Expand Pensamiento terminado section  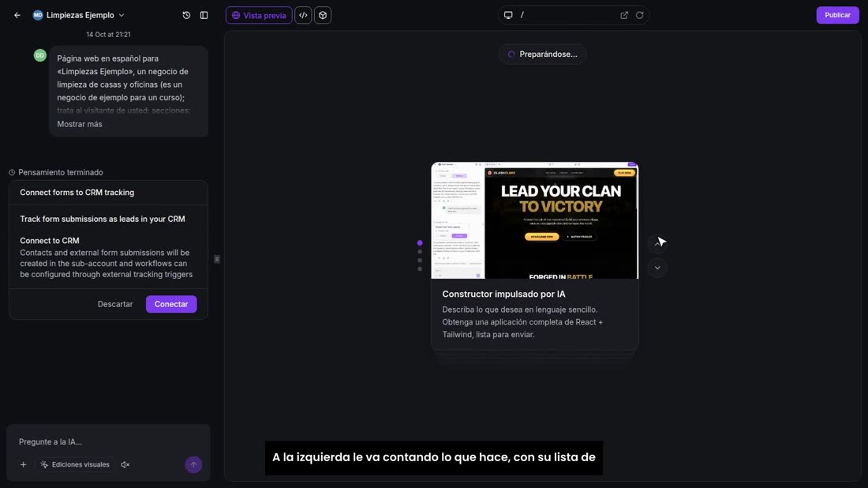pyautogui.click(x=56, y=172)
